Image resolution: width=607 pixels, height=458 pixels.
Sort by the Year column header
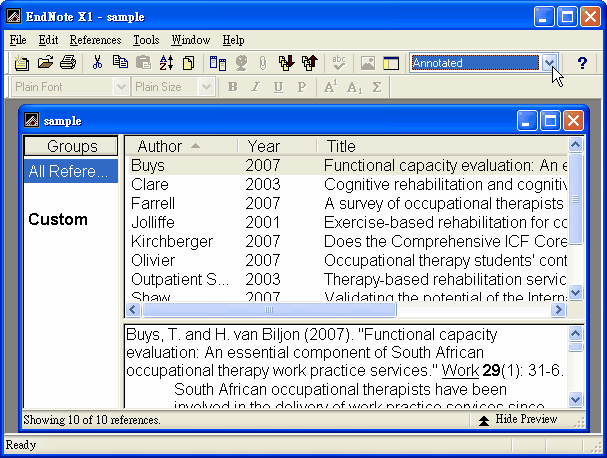[277, 146]
